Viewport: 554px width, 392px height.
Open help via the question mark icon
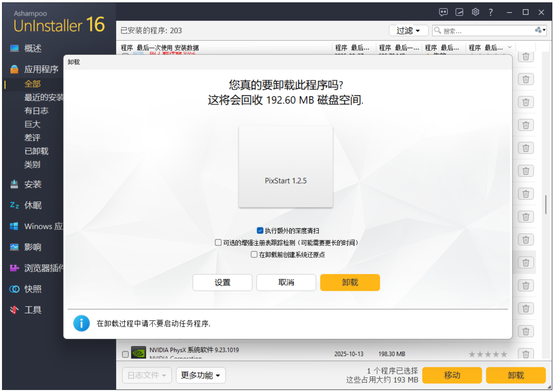491,12
